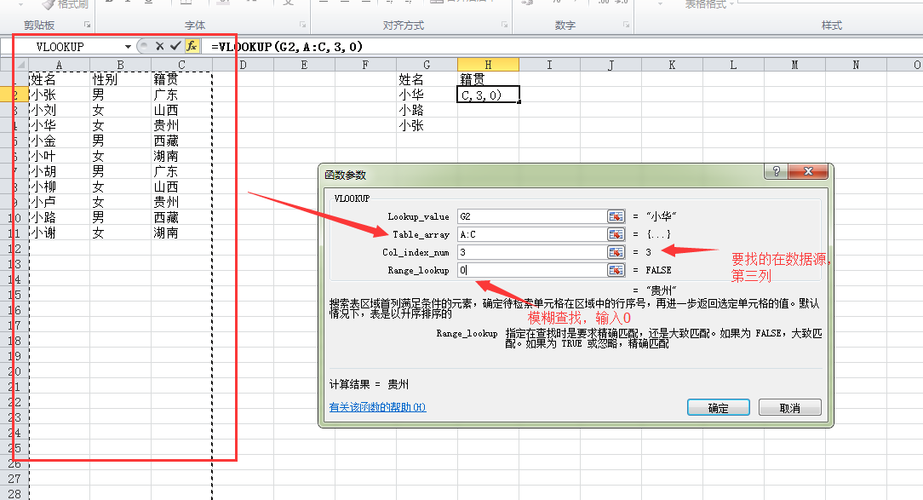923x500 pixels.
Task: Click cell 小路 in column G
Action: click(427, 110)
